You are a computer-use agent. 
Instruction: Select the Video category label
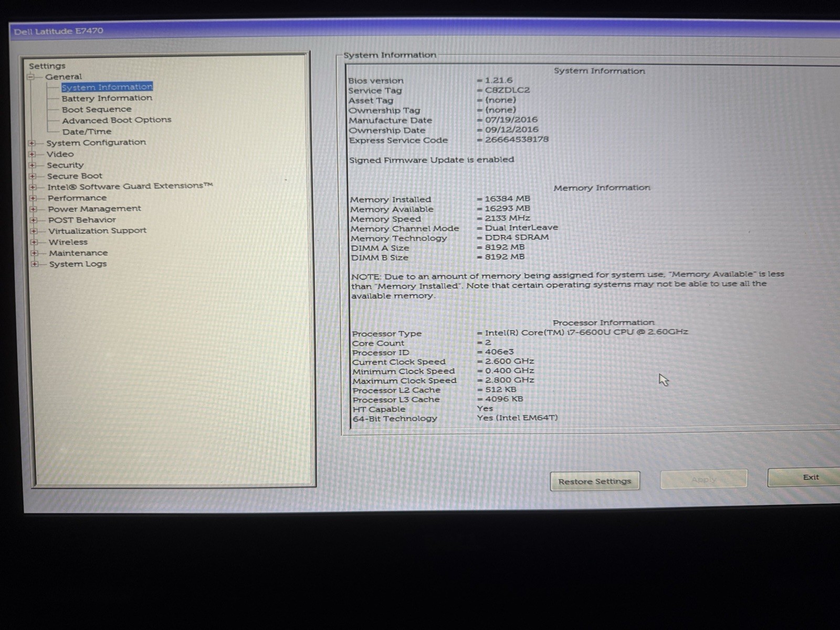coord(60,154)
